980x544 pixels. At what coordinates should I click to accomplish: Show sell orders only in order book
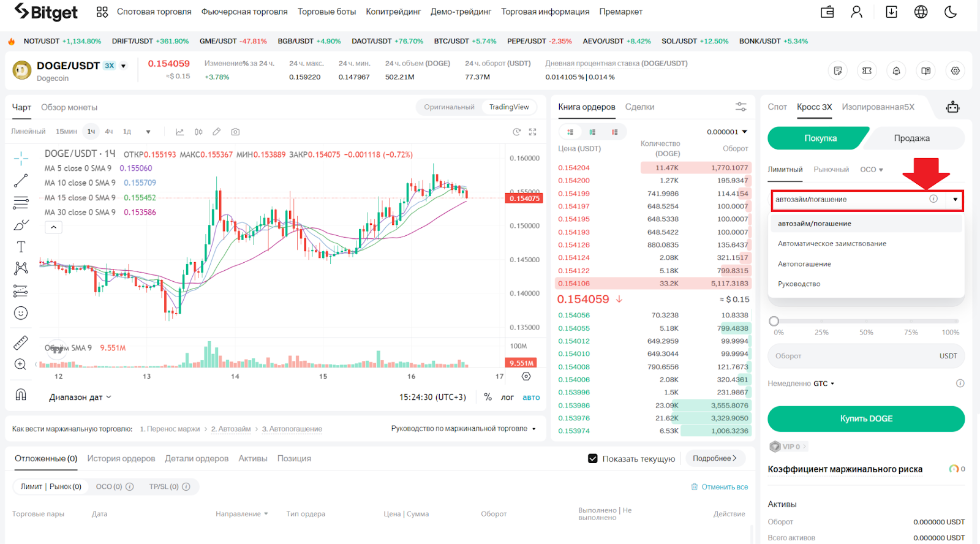coord(614,132)
